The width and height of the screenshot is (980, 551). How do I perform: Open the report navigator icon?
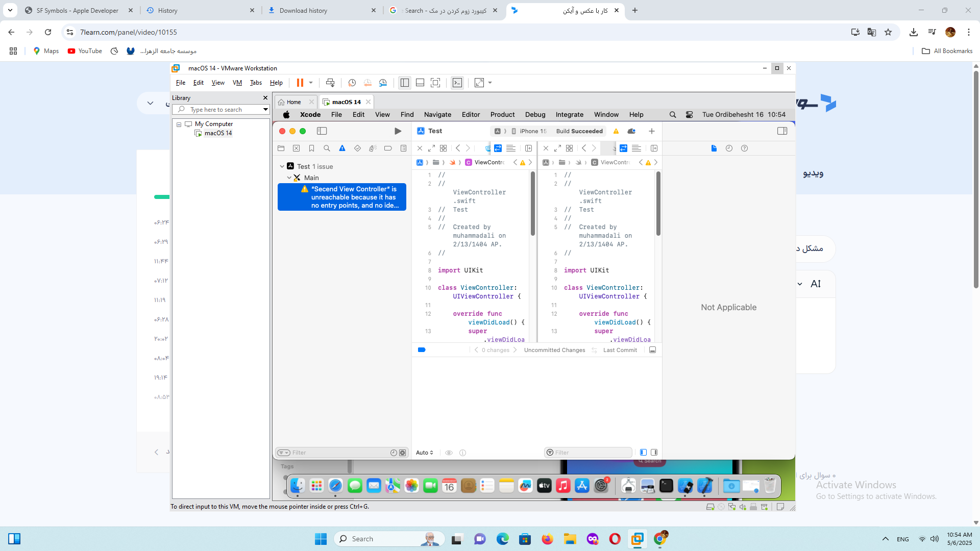(403, 148)
